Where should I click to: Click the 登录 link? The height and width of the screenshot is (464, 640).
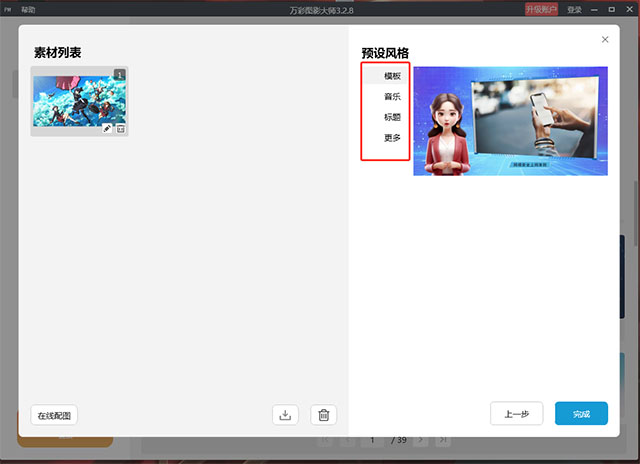coord(574,10)
